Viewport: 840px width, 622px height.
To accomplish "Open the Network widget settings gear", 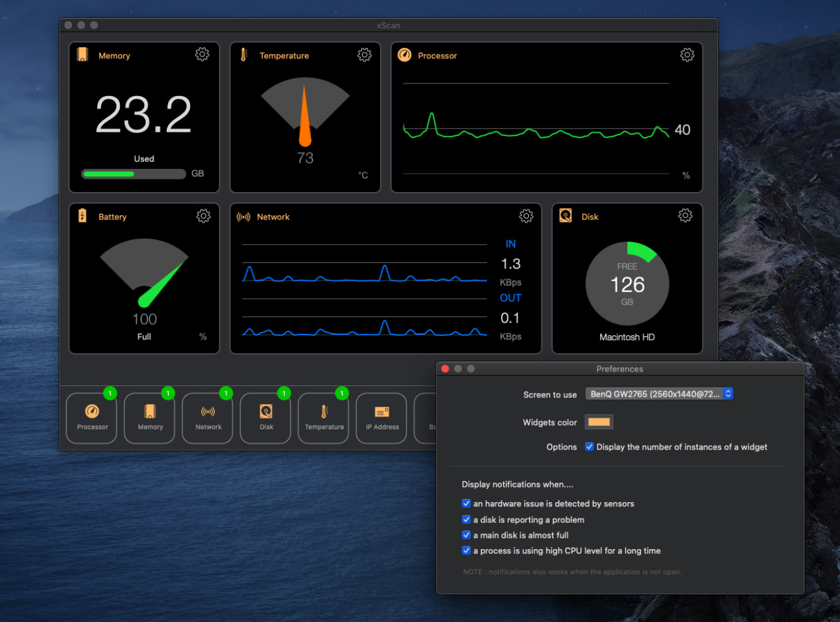I will pyautogui.click(x=526, y=216).
